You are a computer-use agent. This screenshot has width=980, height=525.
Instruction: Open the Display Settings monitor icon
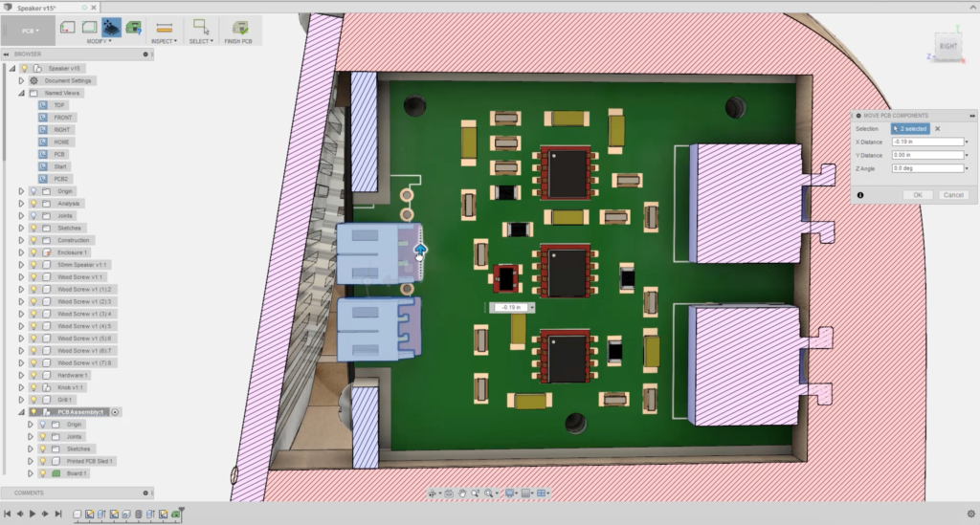509,493
